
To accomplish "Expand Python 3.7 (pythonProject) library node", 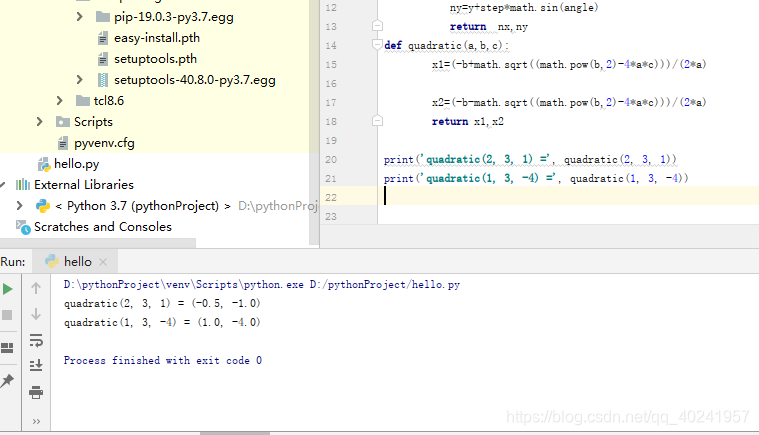I will (20, 206).
